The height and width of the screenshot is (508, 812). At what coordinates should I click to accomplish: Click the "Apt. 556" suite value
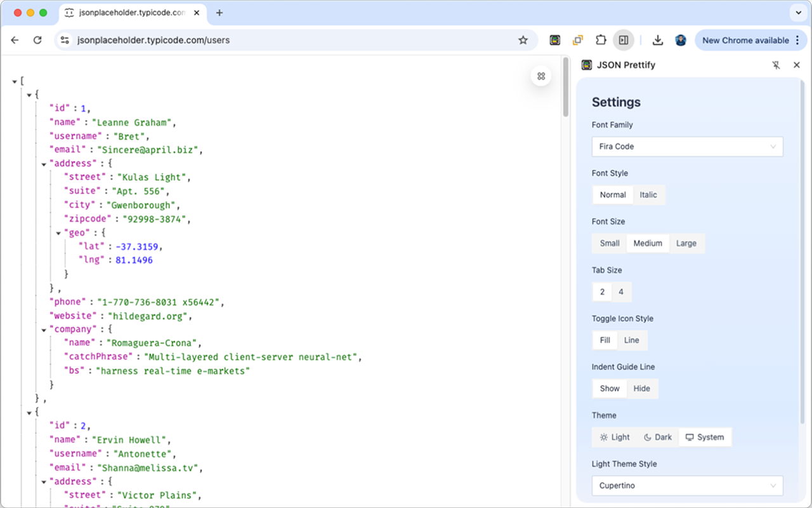coord(140,190)
